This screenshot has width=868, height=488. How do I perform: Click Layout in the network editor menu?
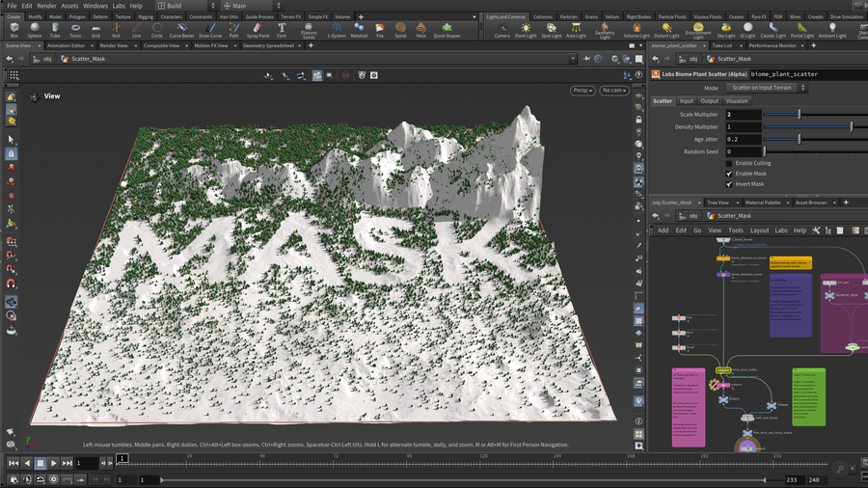click(759, 230)
